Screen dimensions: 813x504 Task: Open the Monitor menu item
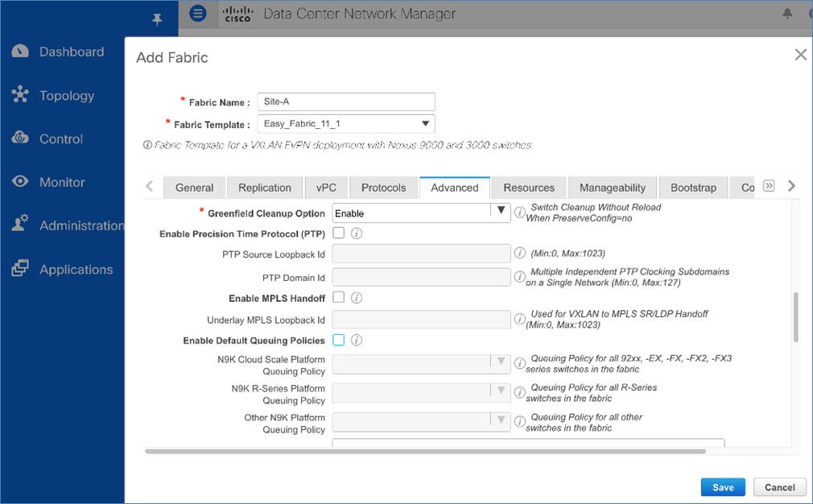point(62,182)
